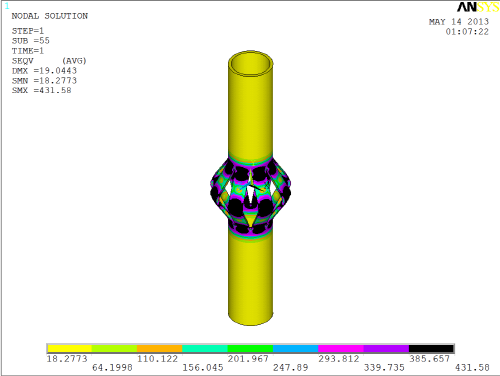Click the purple legend band above 339.735
The width and height of the screenshot is (500, 376).
click(x=386, y=349)
